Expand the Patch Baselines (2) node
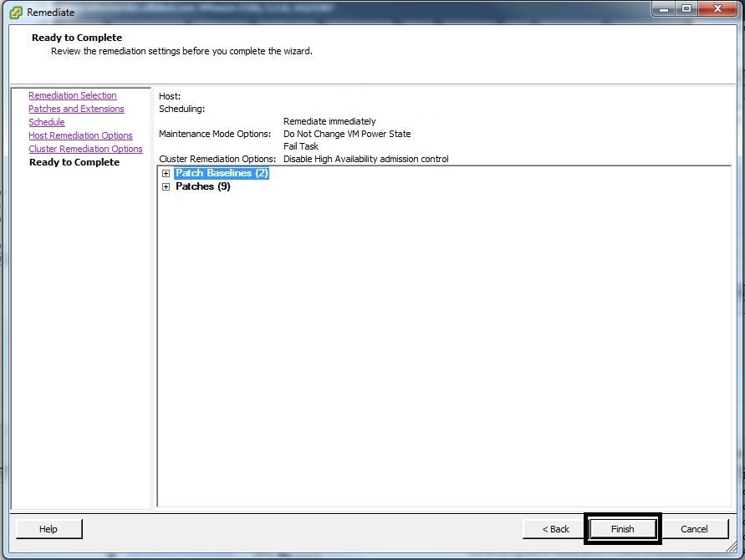The width and height of the screenshot is (745, 560). point(166,174)
